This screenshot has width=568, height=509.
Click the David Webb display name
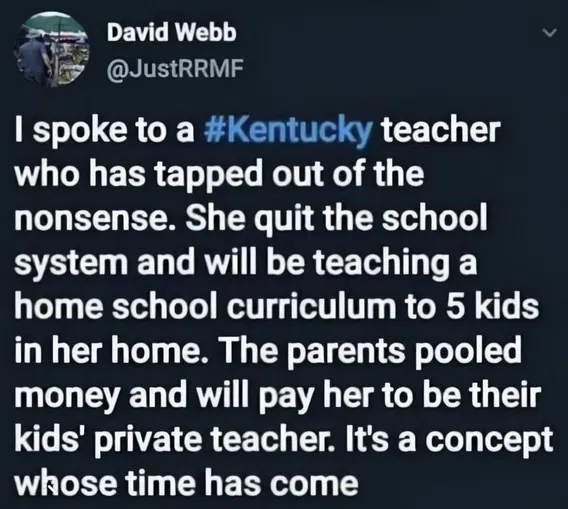(171, 33)
